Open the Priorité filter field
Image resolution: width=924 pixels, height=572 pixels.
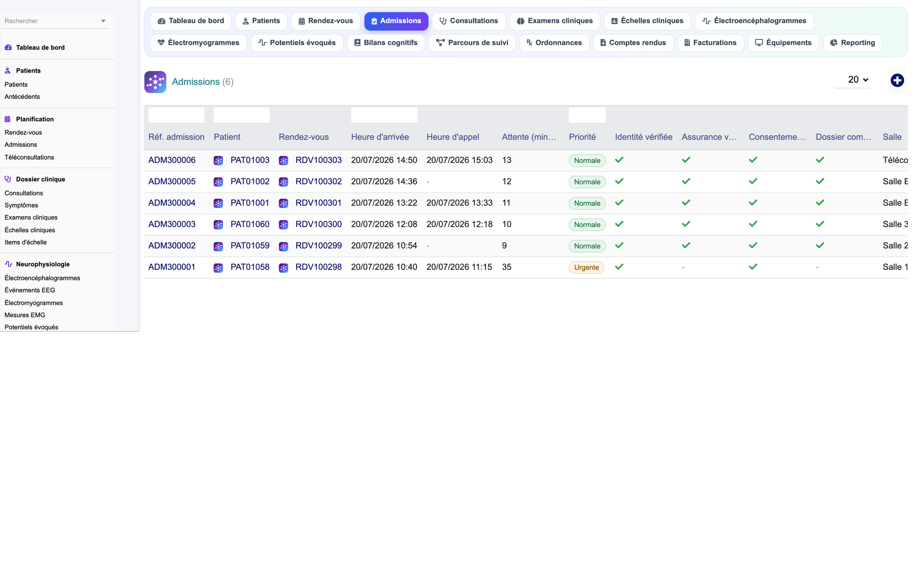[x=587, y=115]
